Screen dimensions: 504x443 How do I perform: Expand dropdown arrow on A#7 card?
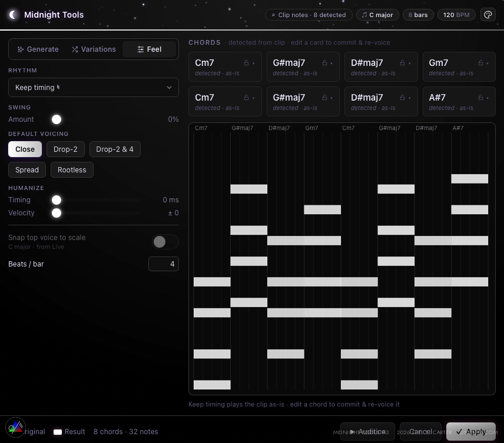[x=488, y=98]
